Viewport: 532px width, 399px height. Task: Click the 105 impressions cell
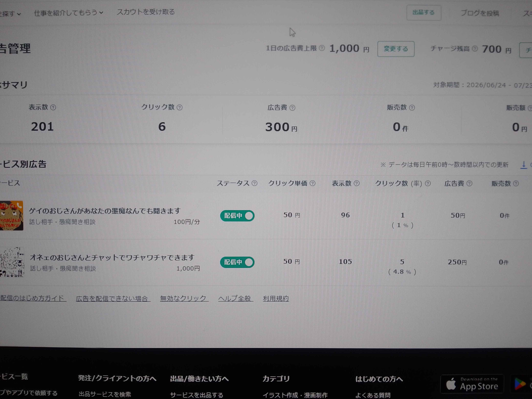(x=345, y=262)
